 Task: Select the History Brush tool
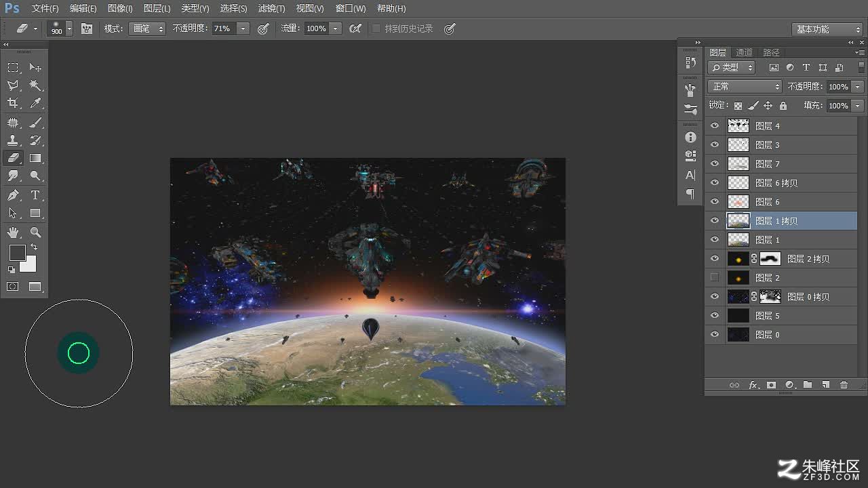35,140
